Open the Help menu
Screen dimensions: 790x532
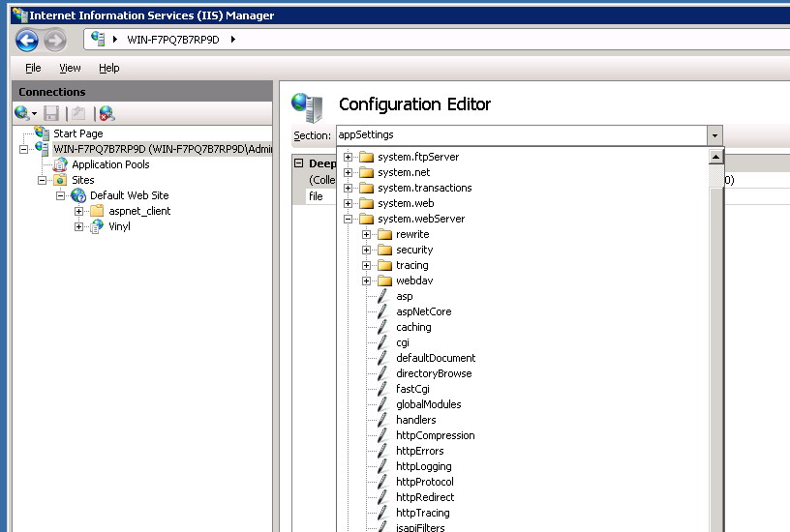point(108,68)
